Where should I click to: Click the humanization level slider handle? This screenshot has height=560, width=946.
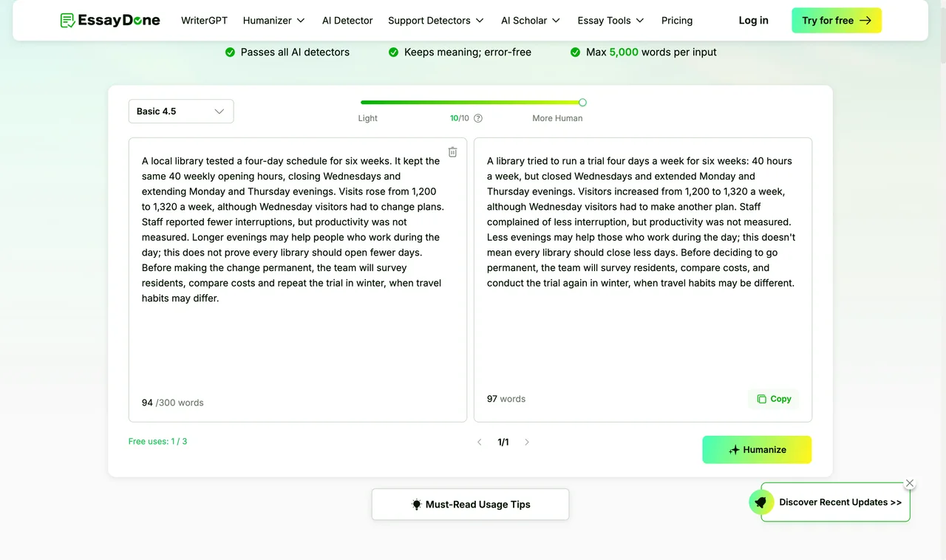click(x=582, y=103)
